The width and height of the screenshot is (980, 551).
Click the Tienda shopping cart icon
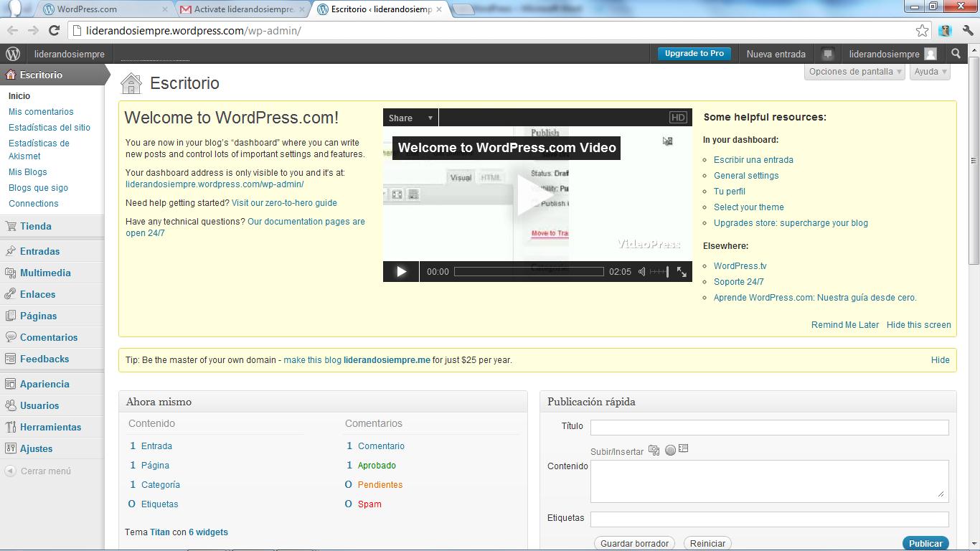[x=11, y=226]
